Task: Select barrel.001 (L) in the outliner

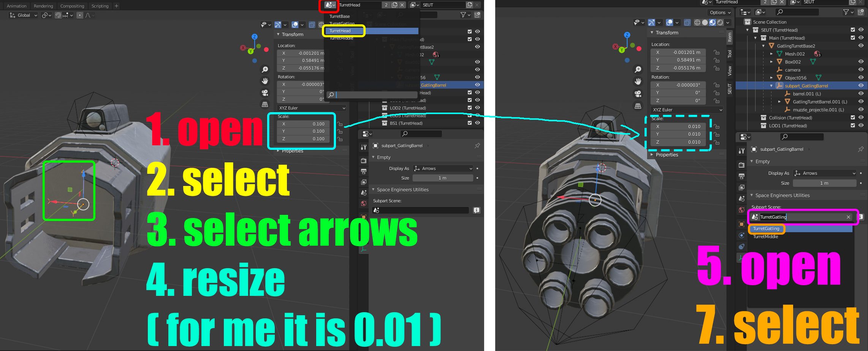Action: pyautogui.click(x=807, y=94)
